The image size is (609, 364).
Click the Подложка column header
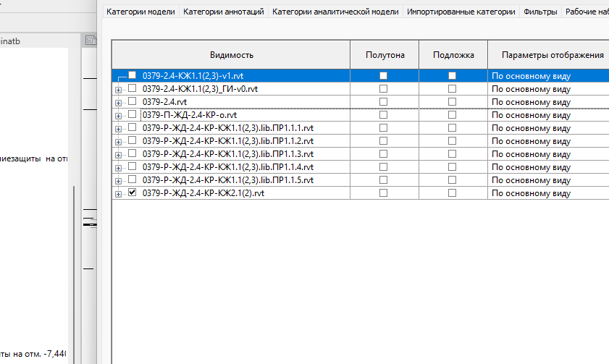[453, 55]
